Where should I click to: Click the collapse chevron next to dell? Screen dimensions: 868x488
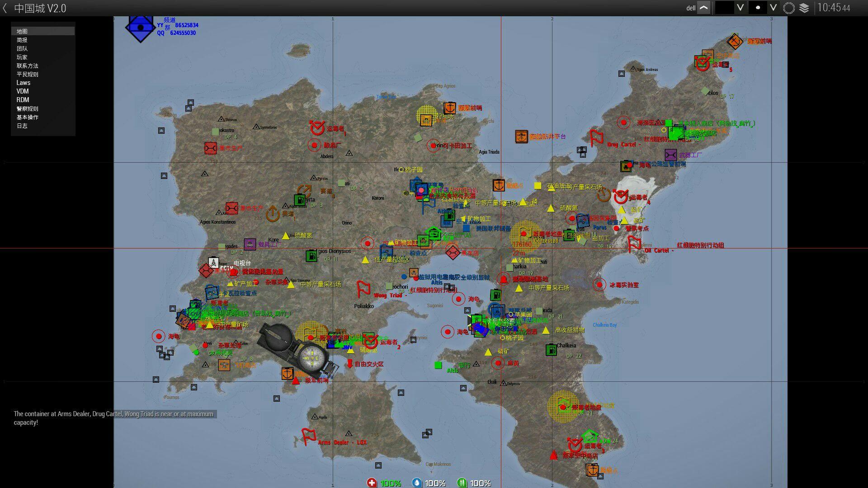tap(704, 8)
